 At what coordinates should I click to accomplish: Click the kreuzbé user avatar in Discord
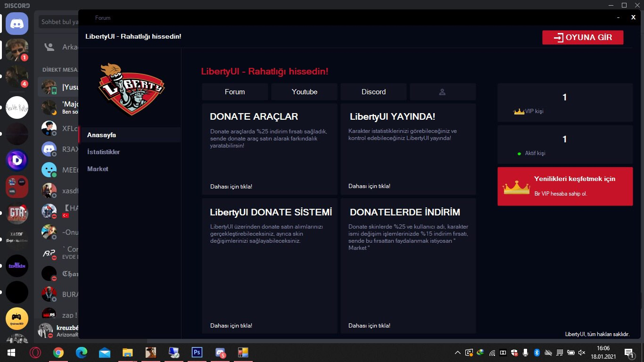(46, 330)
